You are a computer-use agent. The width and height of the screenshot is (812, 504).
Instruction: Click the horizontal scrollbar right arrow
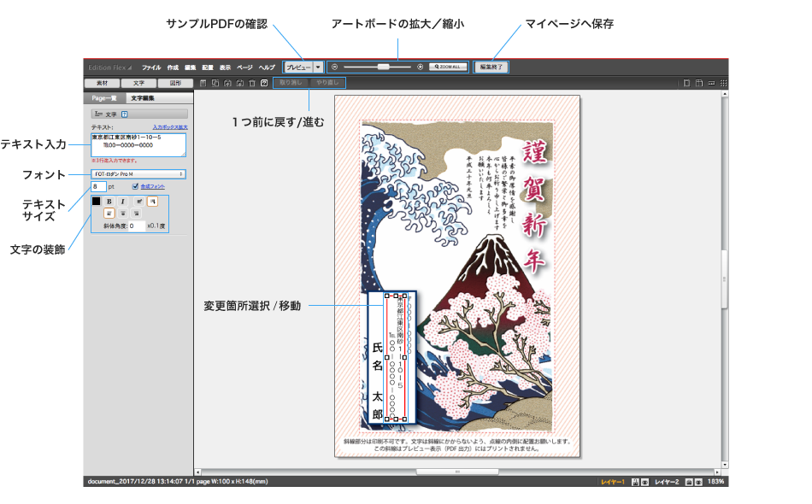[x=717, y=472]
